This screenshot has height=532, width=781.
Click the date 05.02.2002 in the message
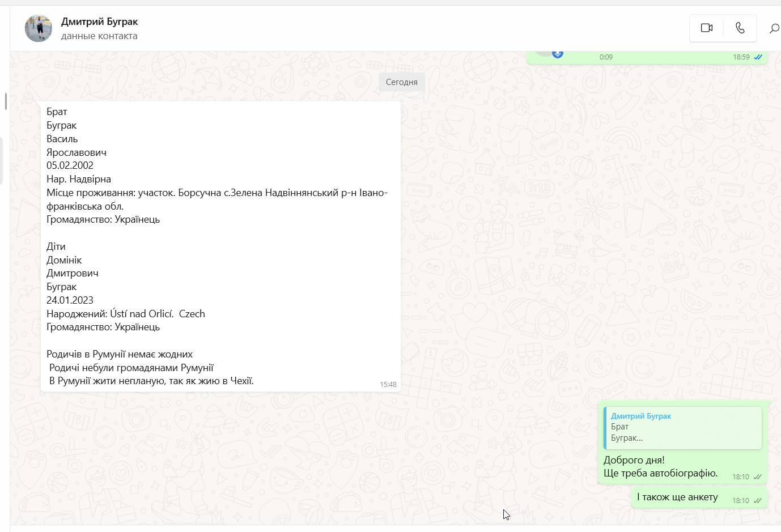[x=70, y=165]
